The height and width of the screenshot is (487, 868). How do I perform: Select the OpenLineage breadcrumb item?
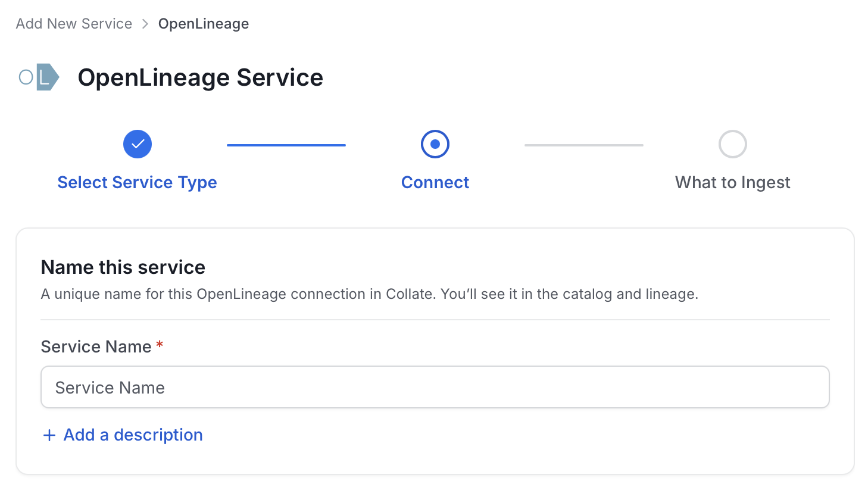tap(204, 24)
